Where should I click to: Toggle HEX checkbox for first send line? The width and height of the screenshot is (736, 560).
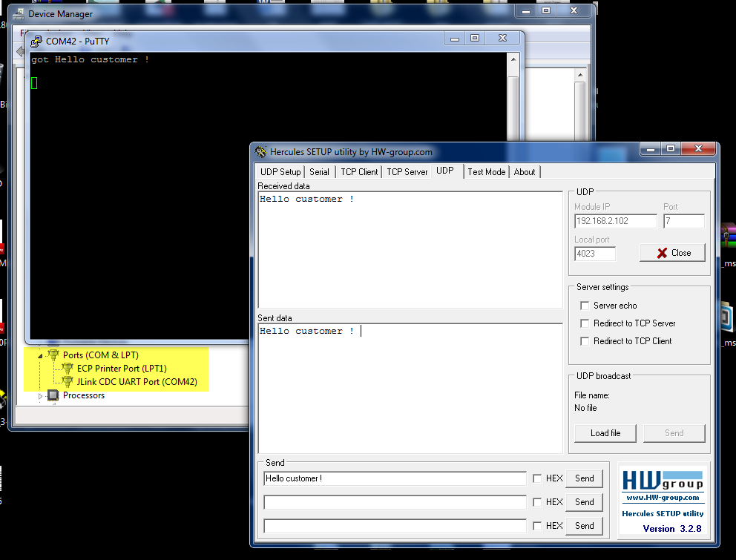537,478
